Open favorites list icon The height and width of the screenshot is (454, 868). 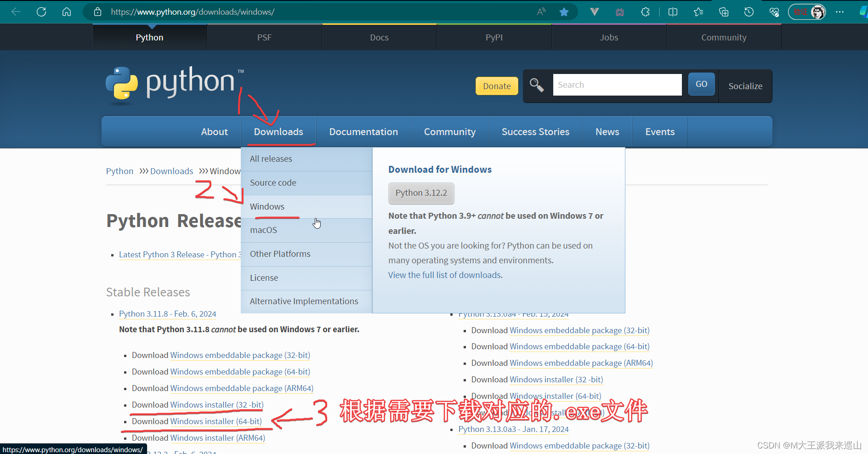(x=698, y=12)
